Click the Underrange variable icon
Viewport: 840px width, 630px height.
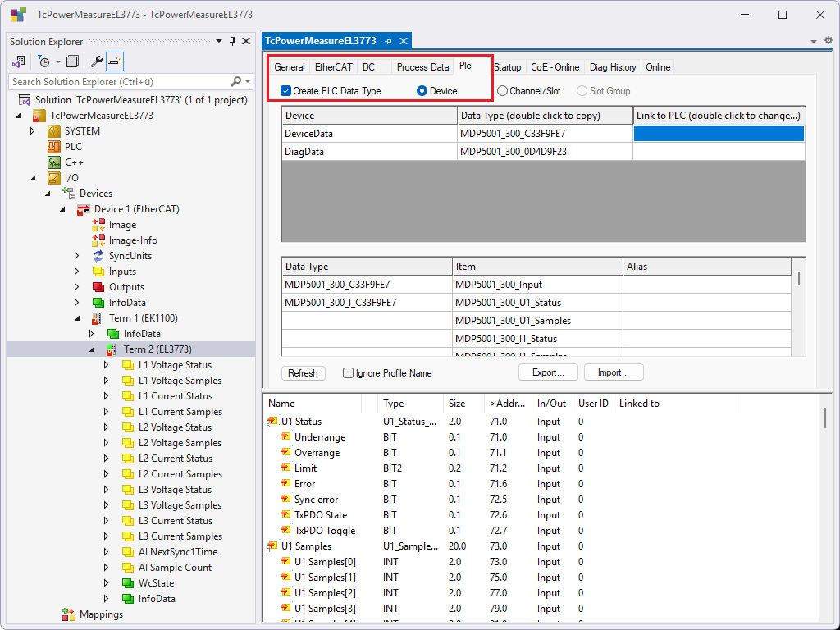click(285, 437)
